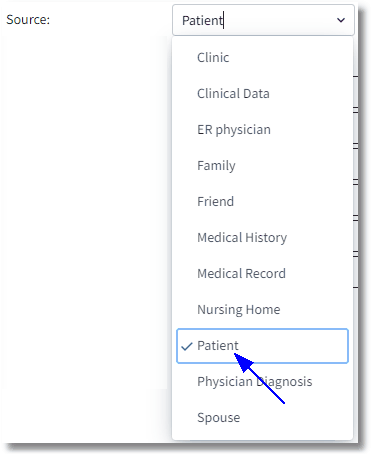The height and width of the screenshot is (457, 372).
Task: Collapse the Source dropdown with the chevron
Action: pyautogui.click(x=341, y=20)
